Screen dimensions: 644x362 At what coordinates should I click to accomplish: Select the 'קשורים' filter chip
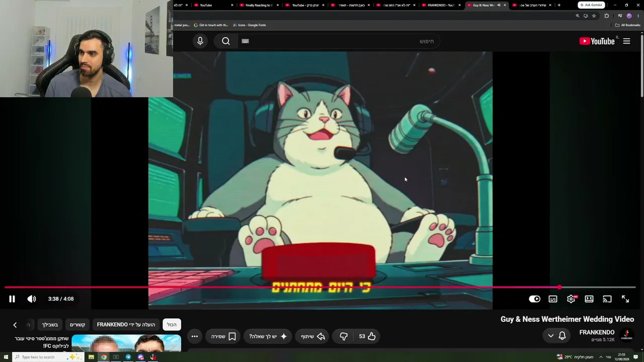coord(77,325)
